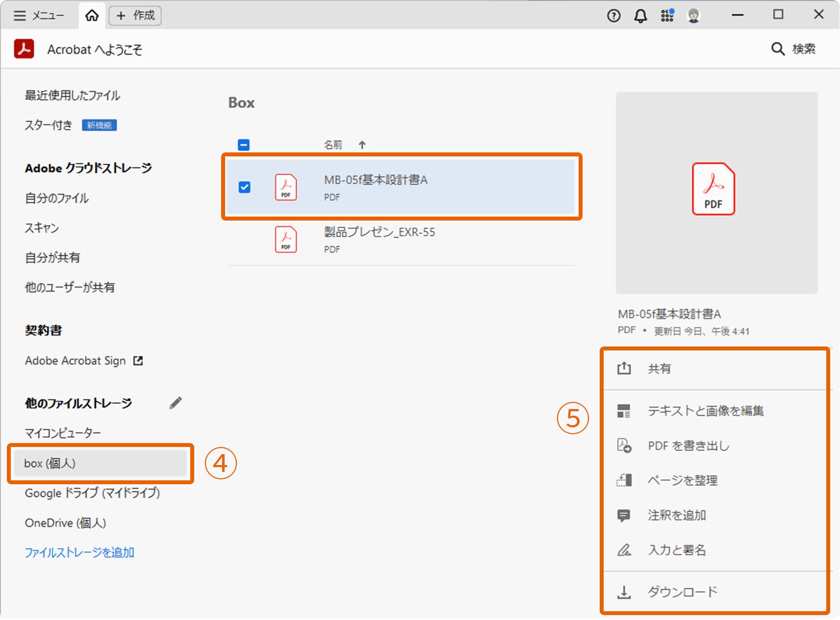Open the apps grid icon
The image size is (840, 620).
coord(667,16)
